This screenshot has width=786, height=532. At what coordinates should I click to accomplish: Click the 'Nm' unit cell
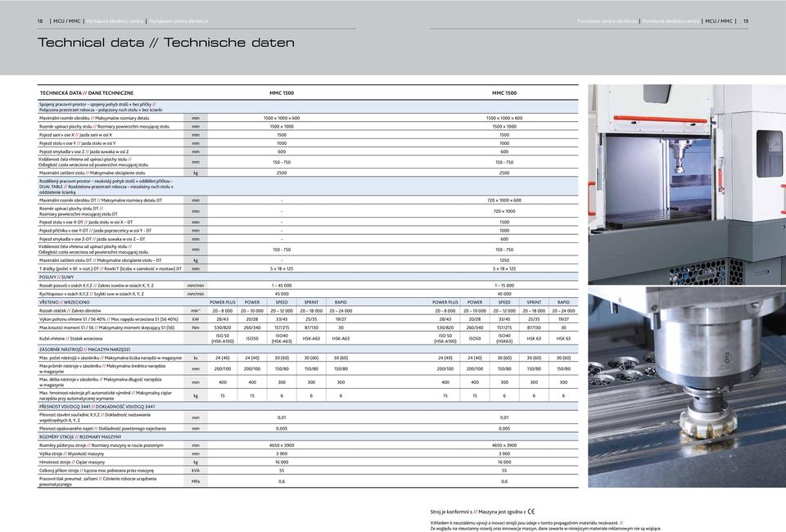coord(196,327)
